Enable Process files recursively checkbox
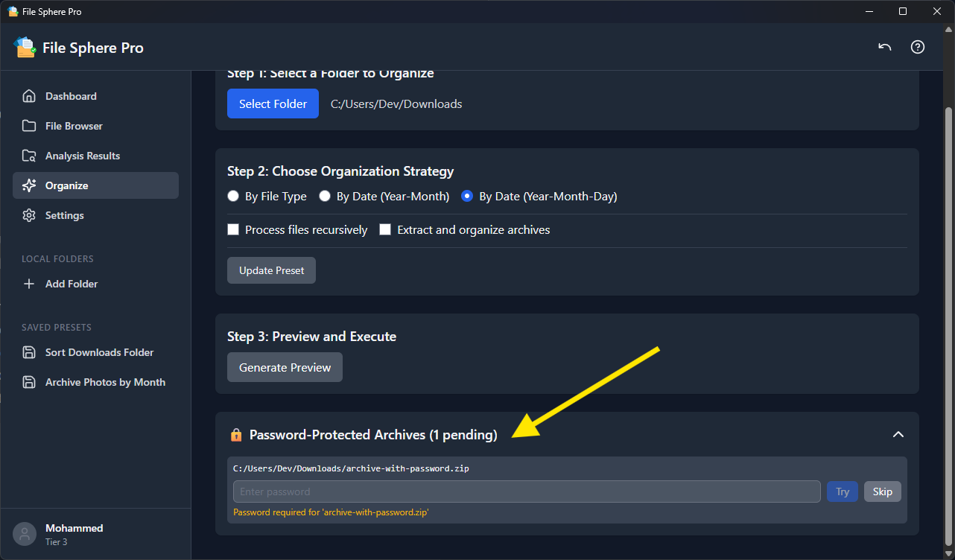The image size is (955, 560). [x=233, y=229]
